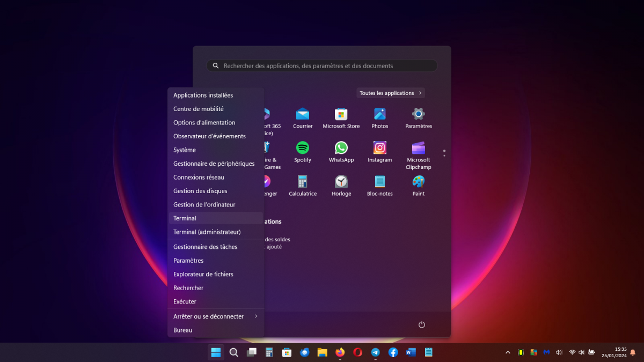644x362 pixels.
Task: Switch to Firefox on the taskbar
Action: pyautogui.click(x=340, y=352)
